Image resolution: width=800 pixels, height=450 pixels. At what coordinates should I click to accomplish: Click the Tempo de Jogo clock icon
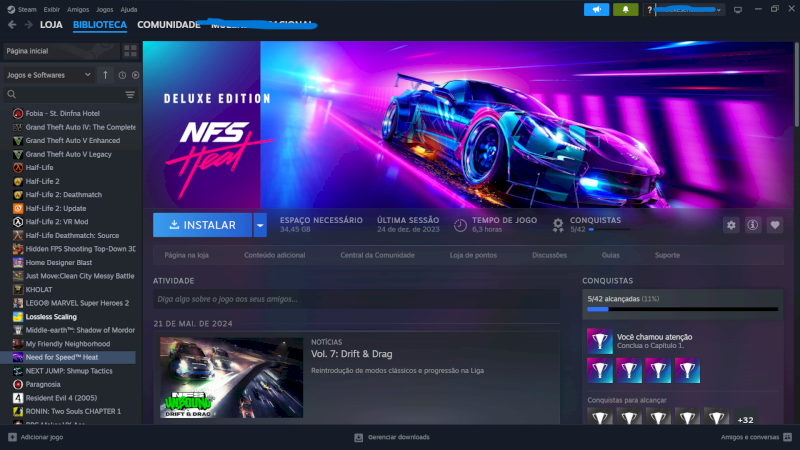coord(460,225)
